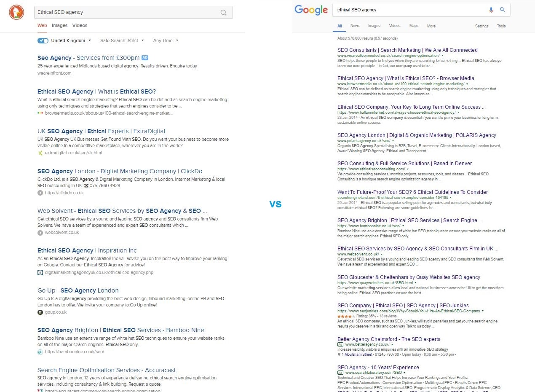Select DuckDuckGo Web tab
The width and height of the screenshot is (535, 392).
pos(42,25)
